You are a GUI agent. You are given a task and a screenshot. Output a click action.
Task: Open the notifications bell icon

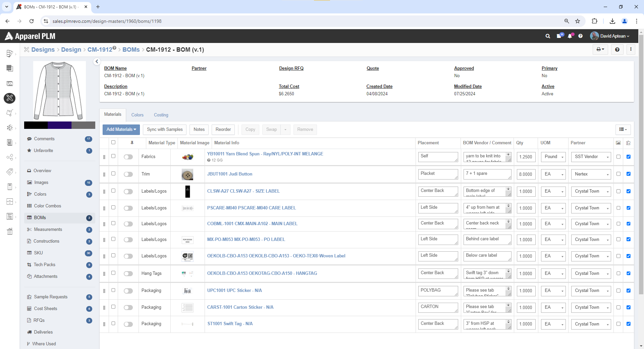click(x=570, y=36)
